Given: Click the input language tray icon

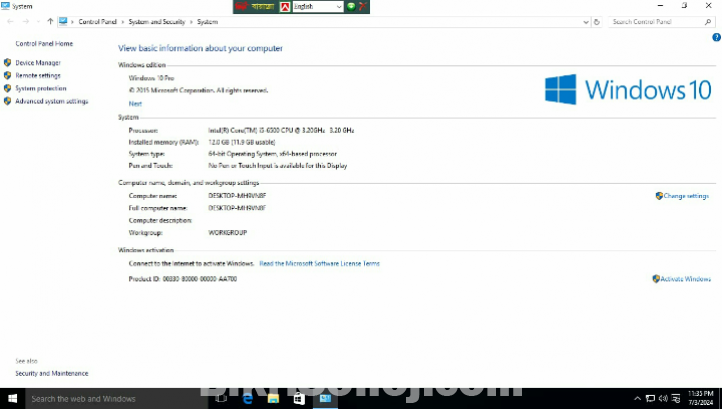Looking at the screenshot, I should pyautogui.click(x=676, y=399).
